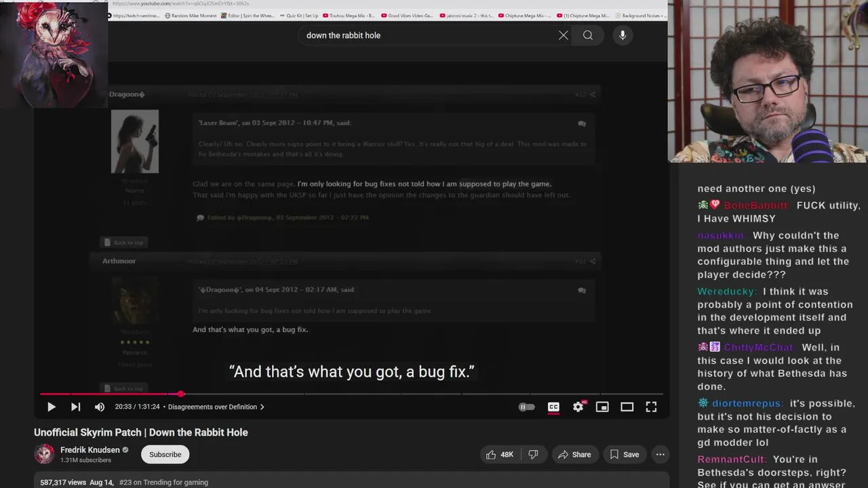Subscribe to Fredrik Knudsen's channel
Viewport: 868px width, 488px height.
point(165,454)
